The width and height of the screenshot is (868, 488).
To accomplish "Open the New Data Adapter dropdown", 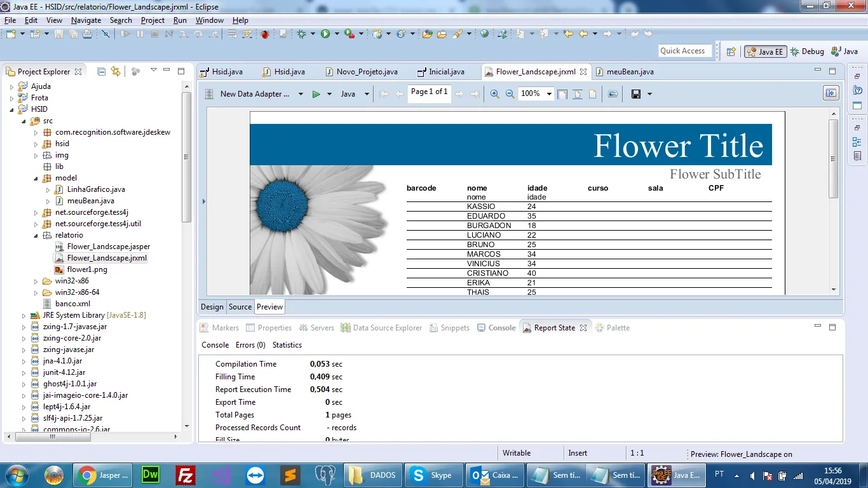I will coord(301,94).
